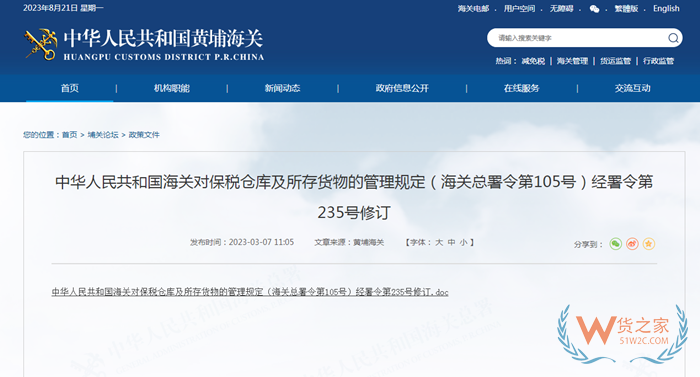
Task: Switch site language to English
Action: point(666,8)
